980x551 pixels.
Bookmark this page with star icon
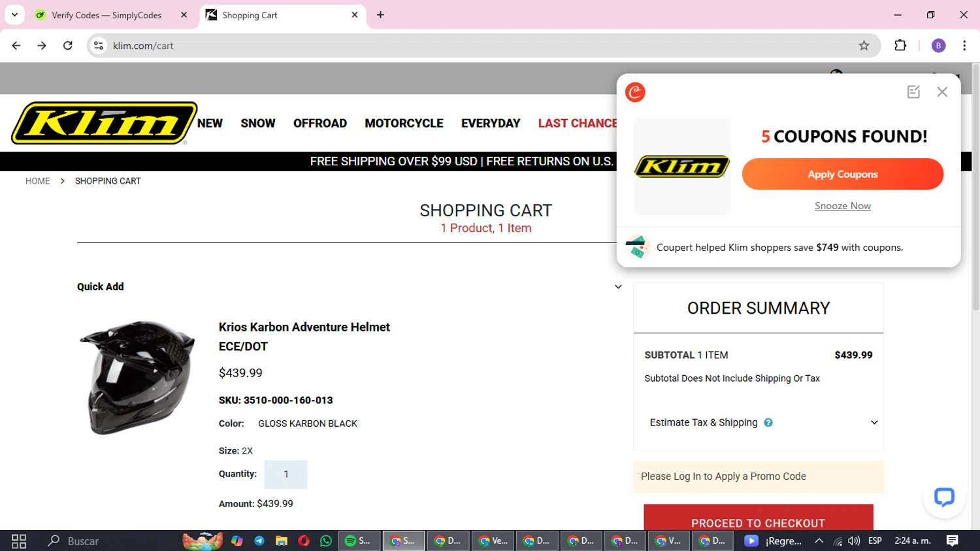tap(864, 46)
